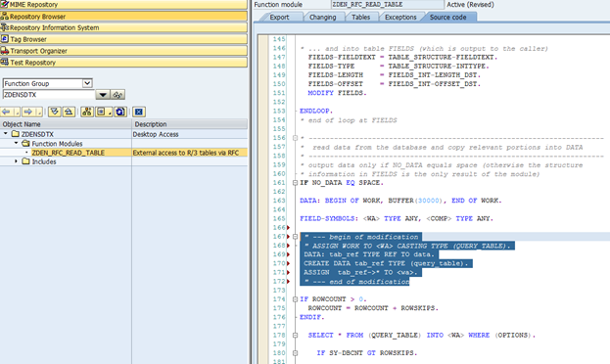The image size is (610, 364).
Task: Open back navigation history dropdown
Action: [x=17, y=112]
